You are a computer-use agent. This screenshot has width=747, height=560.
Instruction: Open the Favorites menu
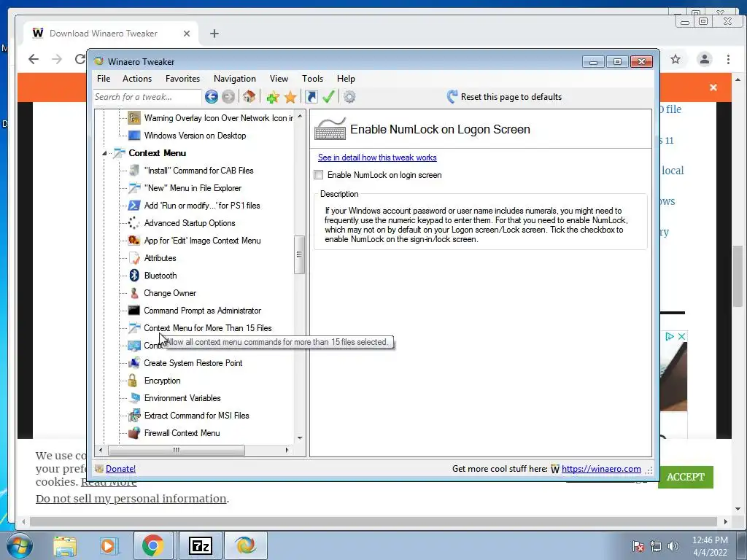click(182, 79)
